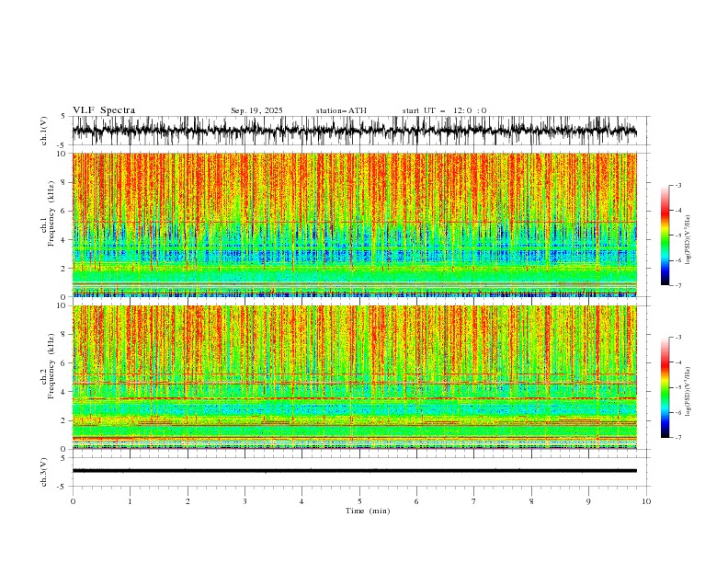Click time axis tick label "10"
This screenshot has height=563, width=728.
[646, 501]
